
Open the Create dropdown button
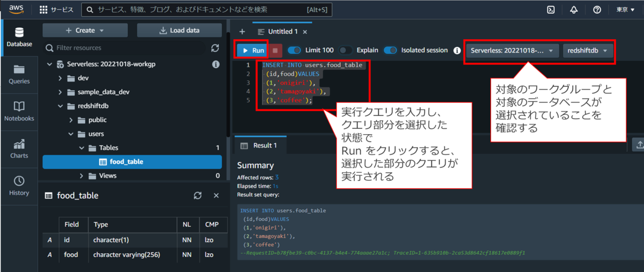(x=85, y=30)
